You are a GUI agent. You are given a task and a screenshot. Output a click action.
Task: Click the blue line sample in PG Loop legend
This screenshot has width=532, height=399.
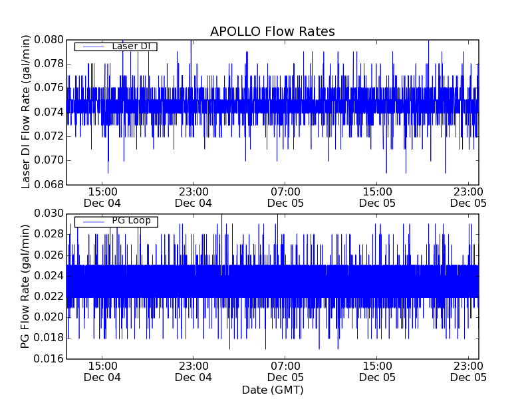coord(92,221)
